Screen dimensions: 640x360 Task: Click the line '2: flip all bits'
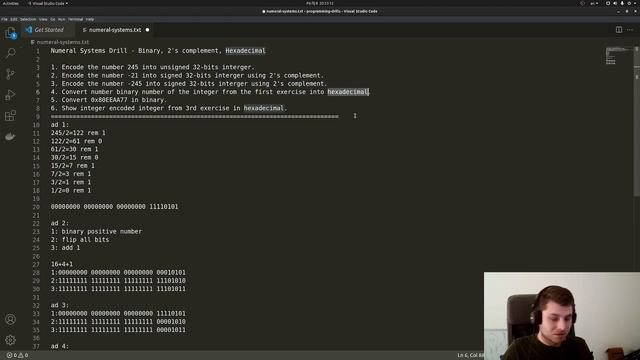80,240
